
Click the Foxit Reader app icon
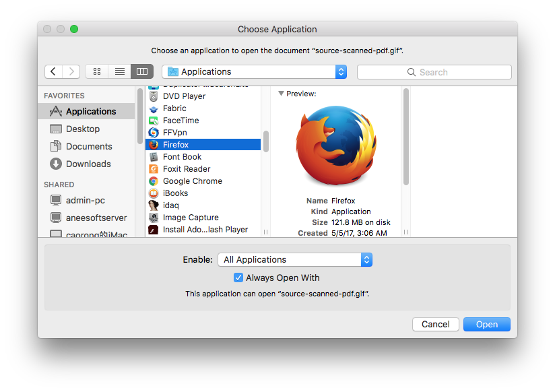[154, 169]
